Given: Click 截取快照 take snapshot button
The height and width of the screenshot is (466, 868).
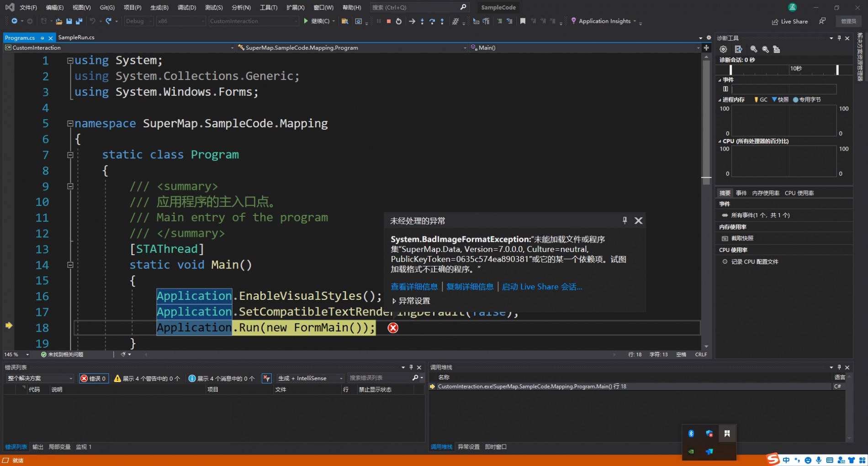Looking at the screenshot, I should [x=738, y=238].
